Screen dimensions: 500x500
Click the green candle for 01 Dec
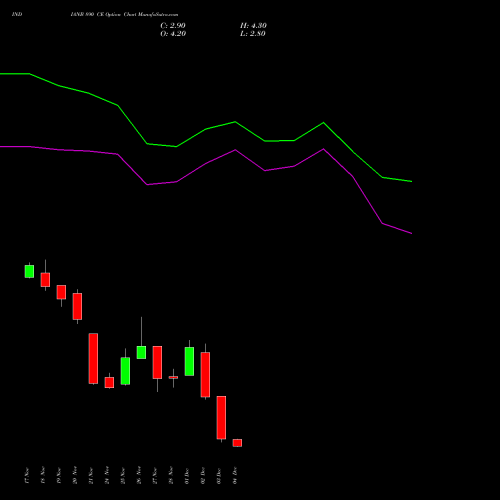click(x=189, y=361)
